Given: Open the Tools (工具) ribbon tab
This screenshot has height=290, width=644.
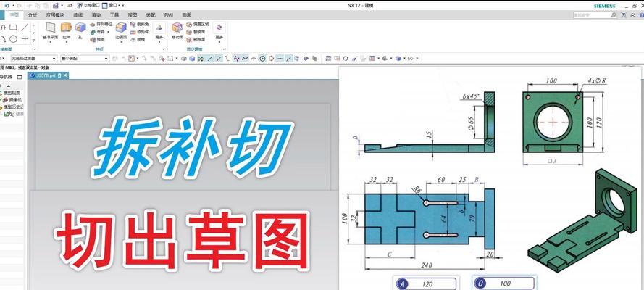Looking at the screenshot, I should click(114, 14).
